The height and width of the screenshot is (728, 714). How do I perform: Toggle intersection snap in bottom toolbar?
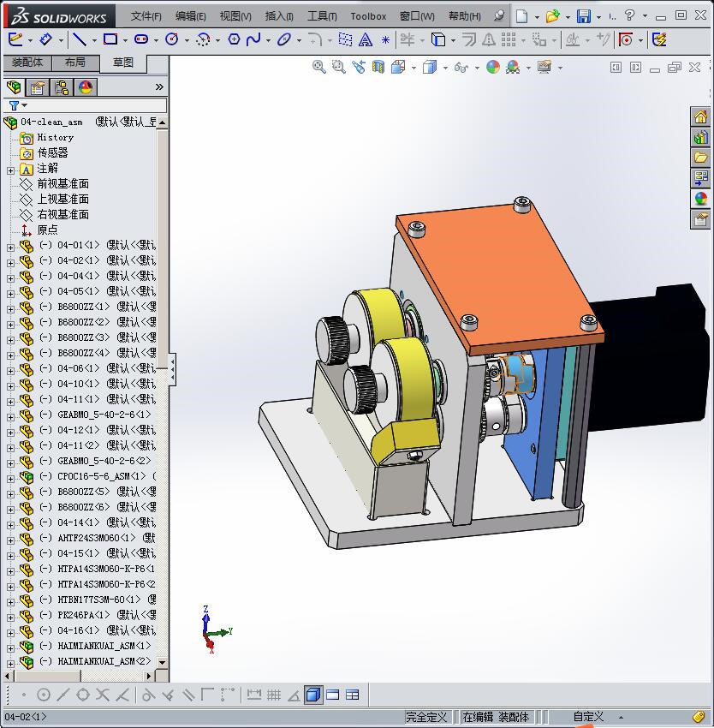(103, 695)
